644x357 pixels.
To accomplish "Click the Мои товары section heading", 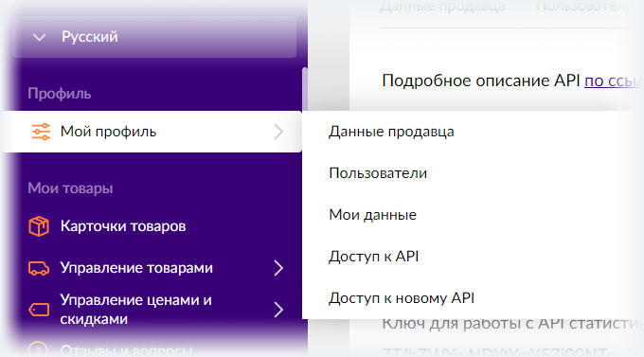I will point(70,188).
